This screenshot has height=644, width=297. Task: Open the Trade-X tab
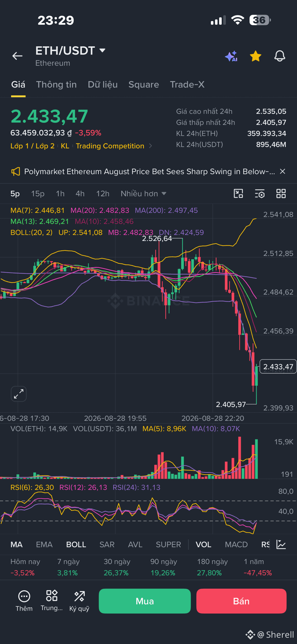[x=187, y=84]
